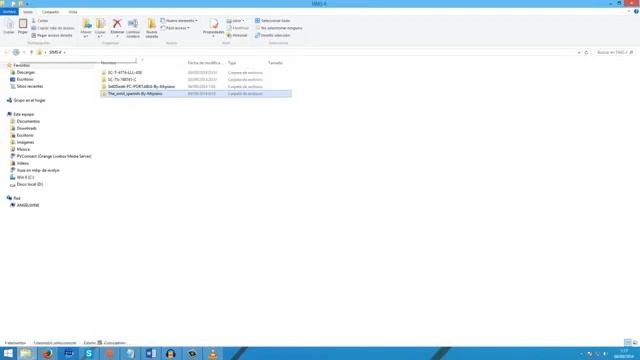Open Firefox from the taskbar

coord(47,353)
